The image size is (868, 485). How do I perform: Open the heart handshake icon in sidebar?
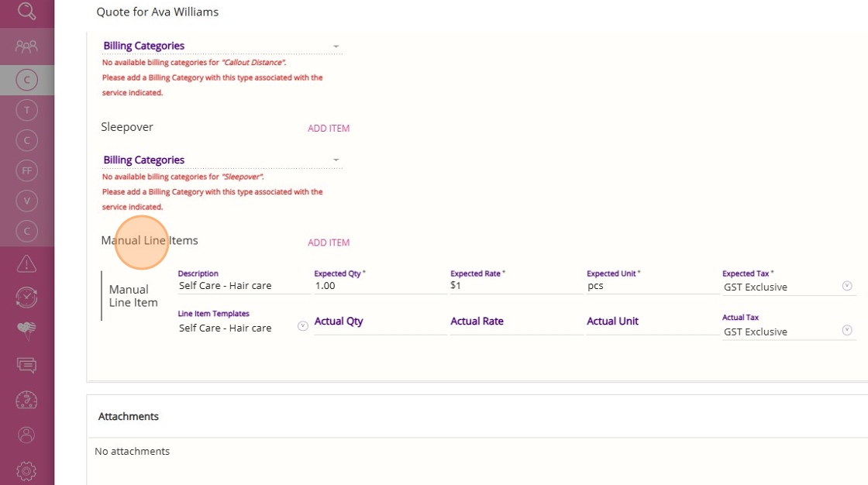coord(26,331)
